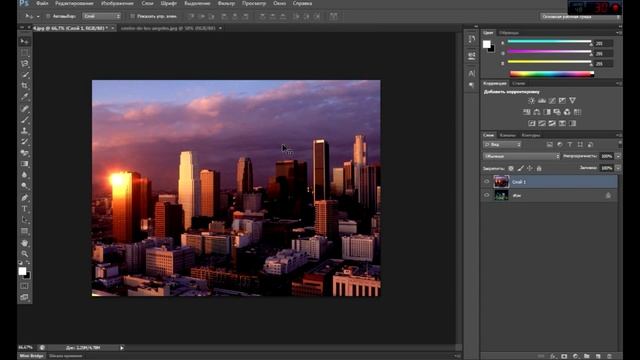The image size is (640, 360).
Task: Open the collapsed History panel icon
Action: (472, 39)
